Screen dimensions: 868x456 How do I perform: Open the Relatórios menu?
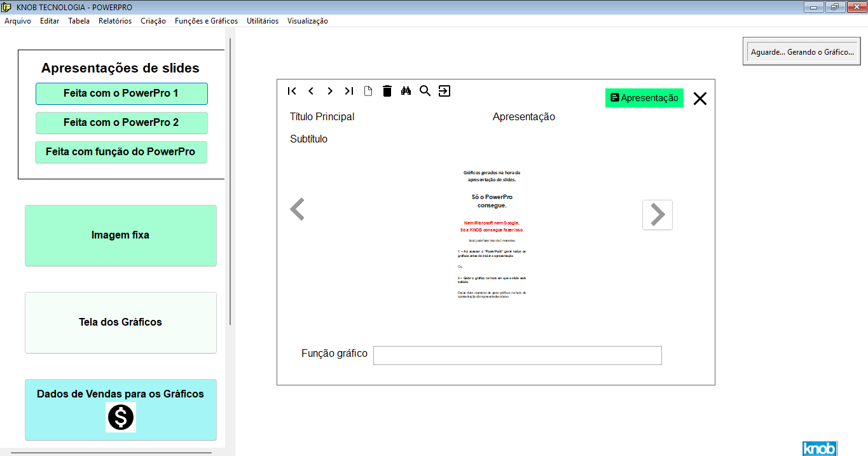pyautogui.click(x=115, y=21)
